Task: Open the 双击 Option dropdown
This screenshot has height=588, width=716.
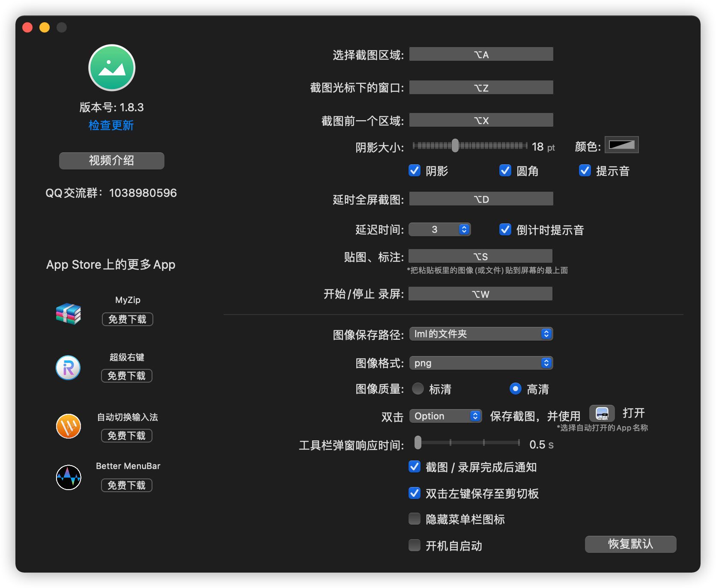Action: [x=445, y=416]
